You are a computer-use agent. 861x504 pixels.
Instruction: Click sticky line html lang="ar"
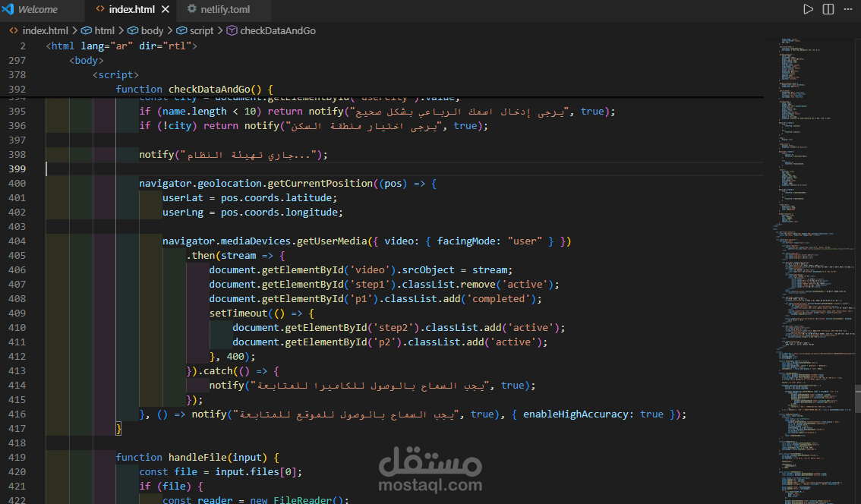coord(121,46)
